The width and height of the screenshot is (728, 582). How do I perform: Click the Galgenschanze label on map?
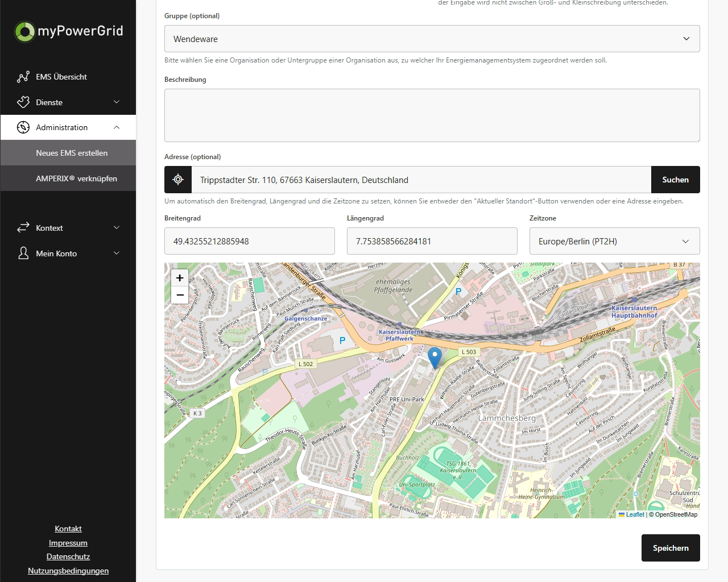(306, 318)
